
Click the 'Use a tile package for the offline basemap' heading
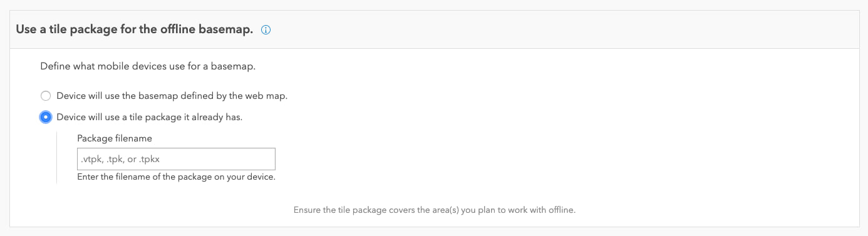[134, 29]
